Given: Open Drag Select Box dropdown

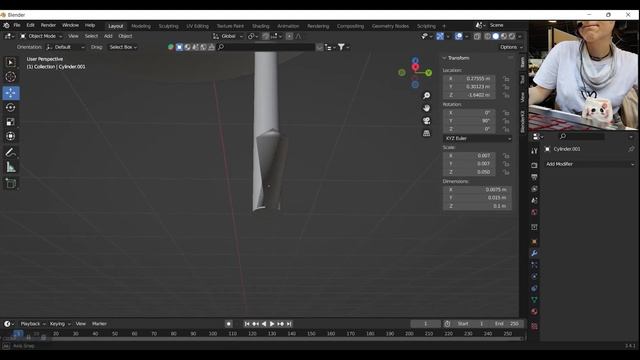Looking at the screenshot, I should 122,47.
